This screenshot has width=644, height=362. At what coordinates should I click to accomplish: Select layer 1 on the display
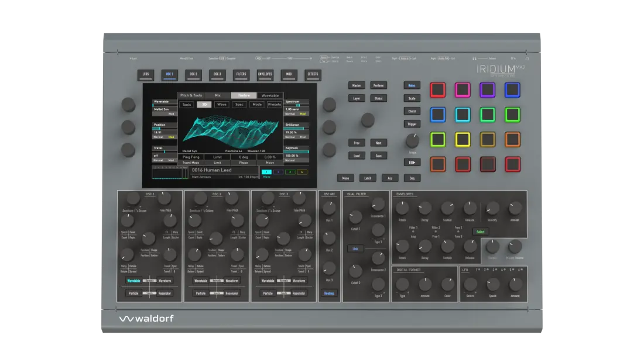266,172
